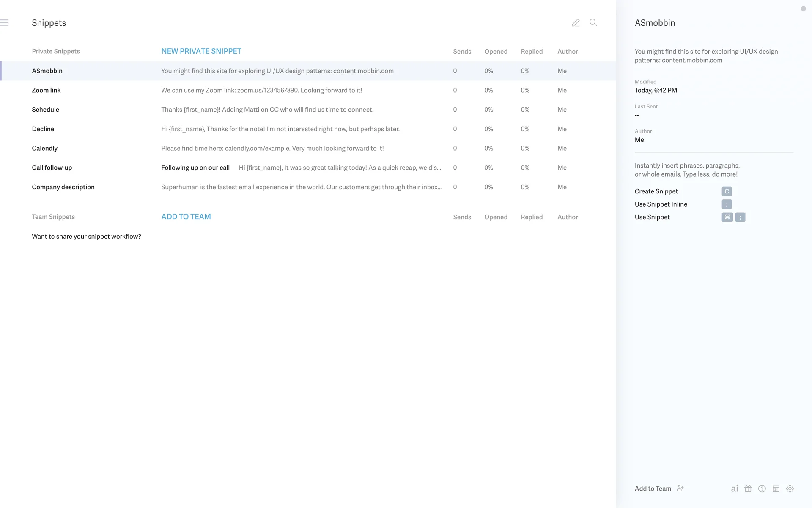812x508 pixels.
Task: Open the hamburger menu beside Snippets
Action: click(4, 23)
